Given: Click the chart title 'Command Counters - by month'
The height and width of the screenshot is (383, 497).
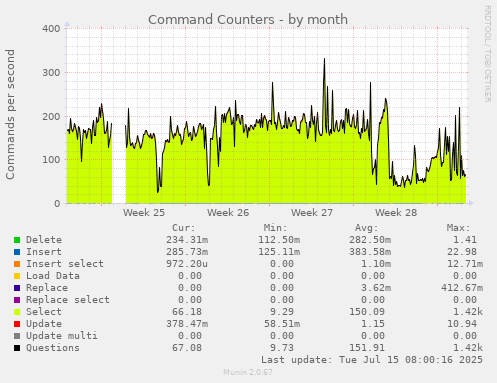Looking at the screenshot, I should (x=248, y=20).
